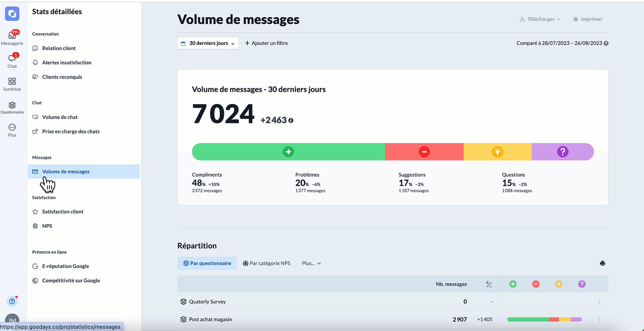This screenshot has height=331, width=644.
Task: Click the 7024 total message count
Action: tap(223, 114)
